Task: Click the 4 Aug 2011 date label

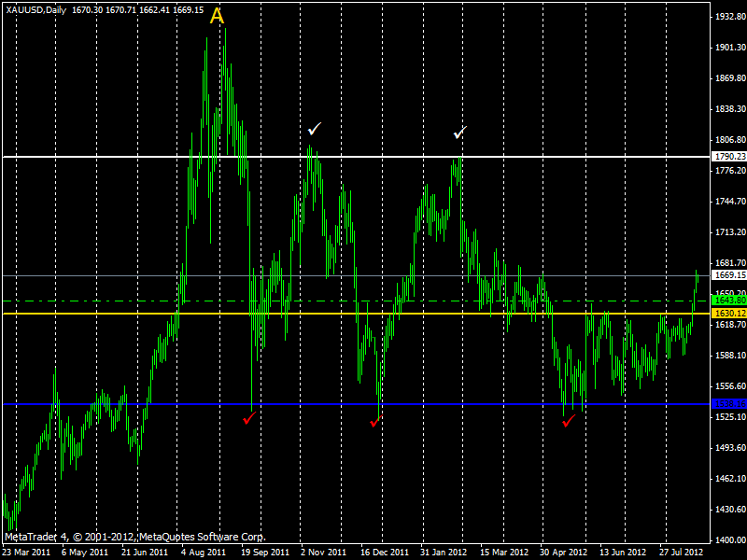Action: pyautogui.click(x=203, y=553)
